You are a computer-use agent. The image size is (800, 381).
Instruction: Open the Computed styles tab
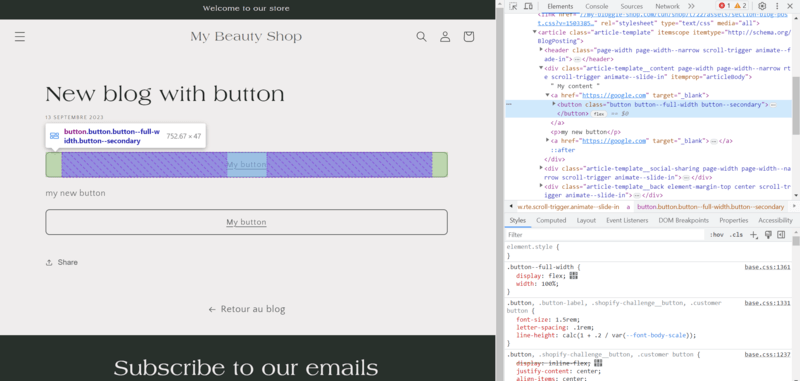[551, 220]
